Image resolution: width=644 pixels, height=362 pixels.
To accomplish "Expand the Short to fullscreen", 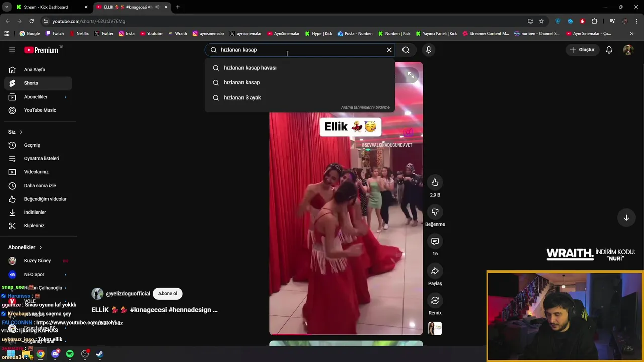I will coord(411,75).
